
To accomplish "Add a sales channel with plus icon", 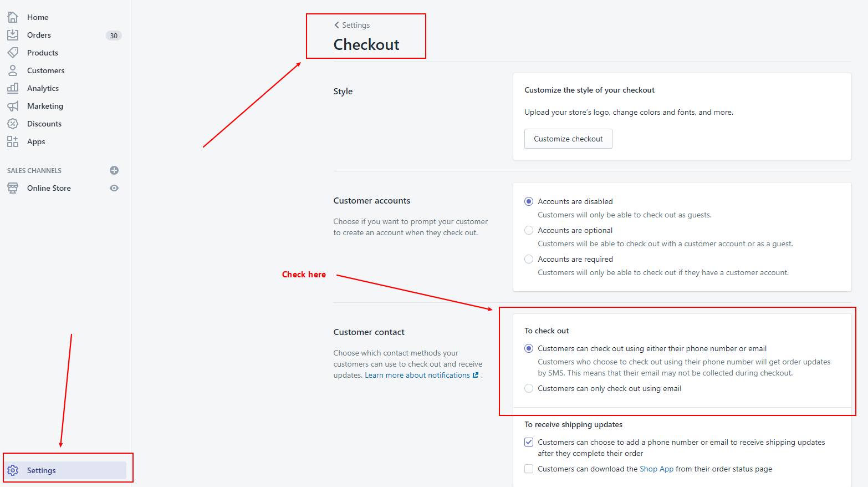I will pyautogui.click(x=114, y=170).
